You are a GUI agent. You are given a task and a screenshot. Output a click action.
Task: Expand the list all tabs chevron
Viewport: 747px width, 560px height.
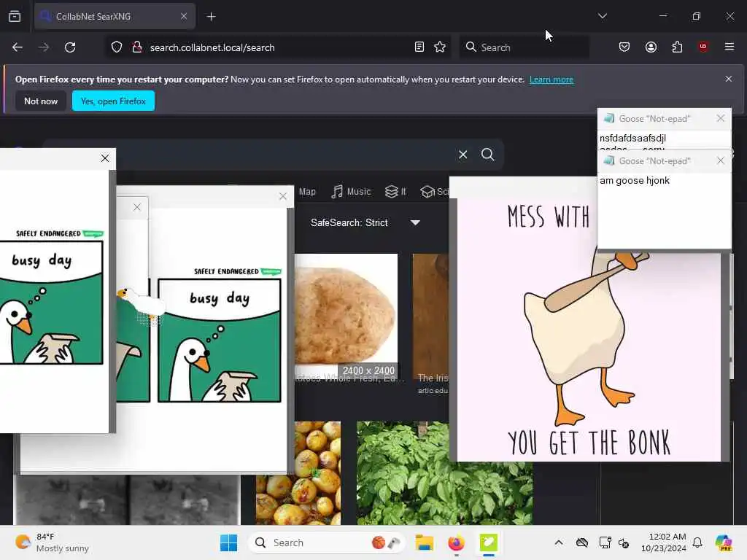tap(602, 16)
